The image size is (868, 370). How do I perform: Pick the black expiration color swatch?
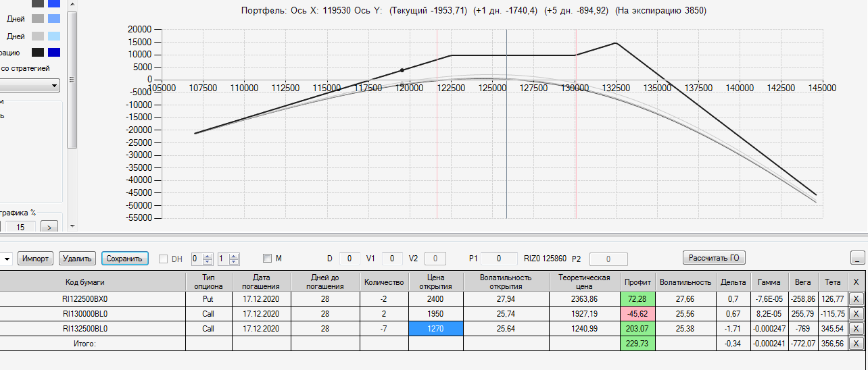coord(38,53)
